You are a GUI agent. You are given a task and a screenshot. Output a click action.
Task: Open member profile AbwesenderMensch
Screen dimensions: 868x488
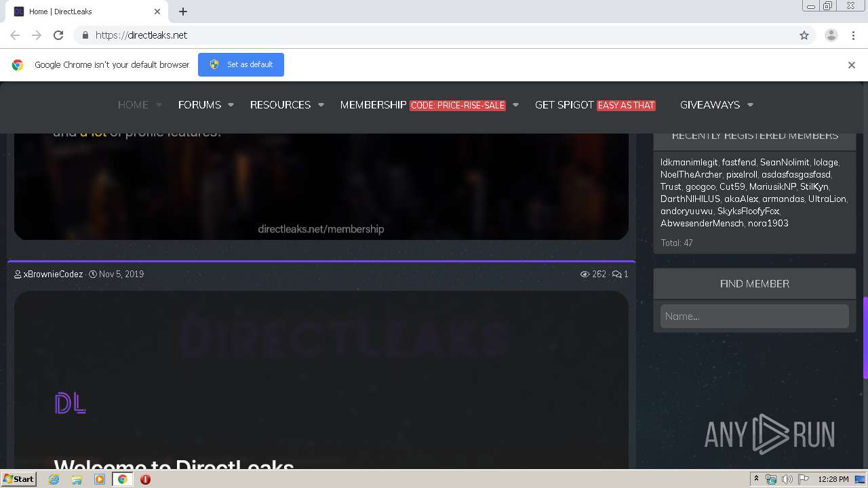[702, 223]
